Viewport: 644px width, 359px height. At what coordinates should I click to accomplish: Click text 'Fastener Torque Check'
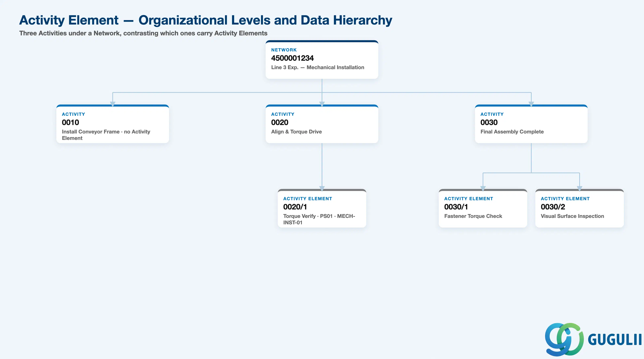point(473,216)
